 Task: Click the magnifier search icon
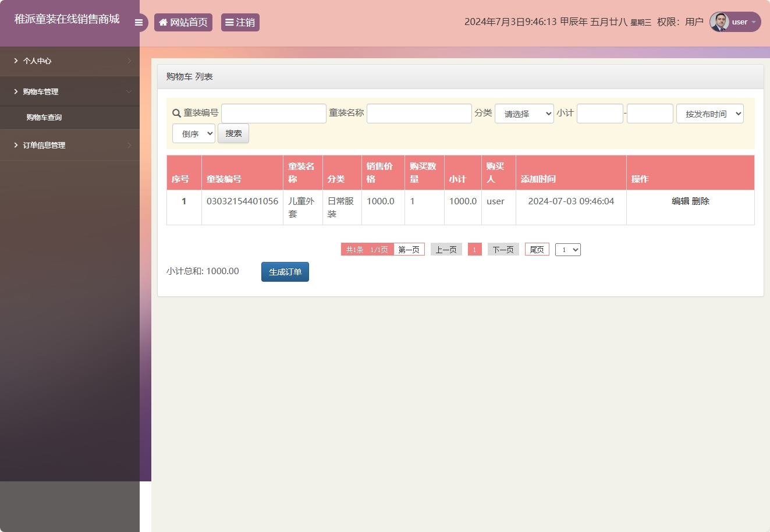pyautogui.click(x=176, y=114)
